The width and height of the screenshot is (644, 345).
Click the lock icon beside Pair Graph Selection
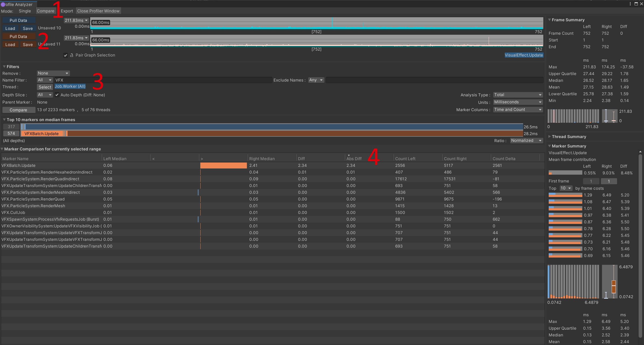coord(72,55)
